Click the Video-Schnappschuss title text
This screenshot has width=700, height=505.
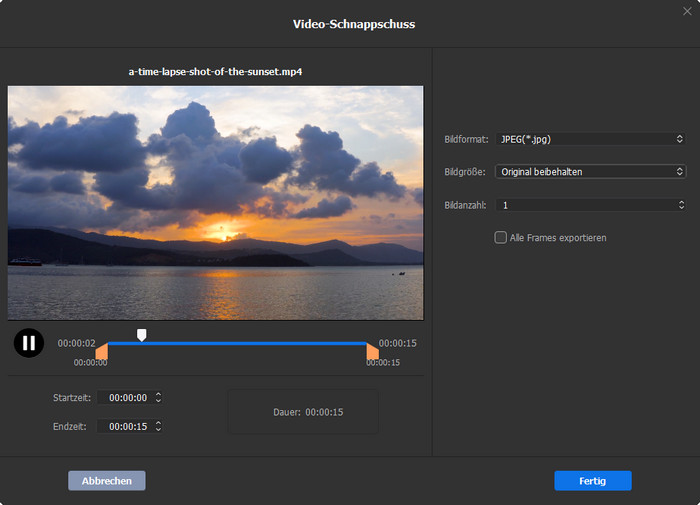tap(354, 24)
